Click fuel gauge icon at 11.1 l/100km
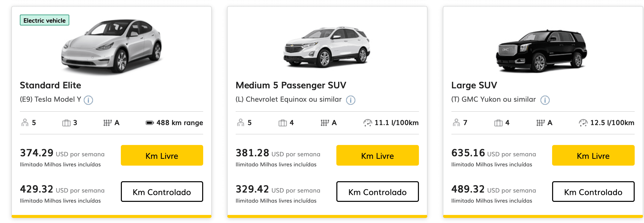Viewport: 644px width, 223px height. coord(367,123)
